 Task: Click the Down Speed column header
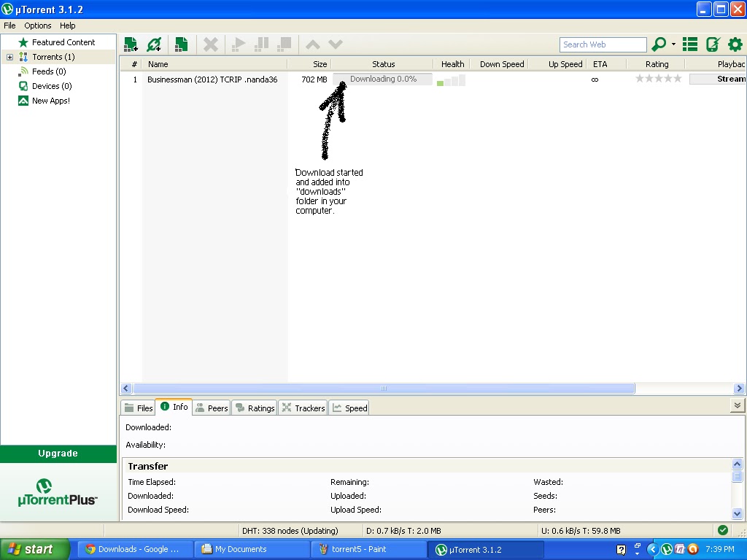click(500, 64)
